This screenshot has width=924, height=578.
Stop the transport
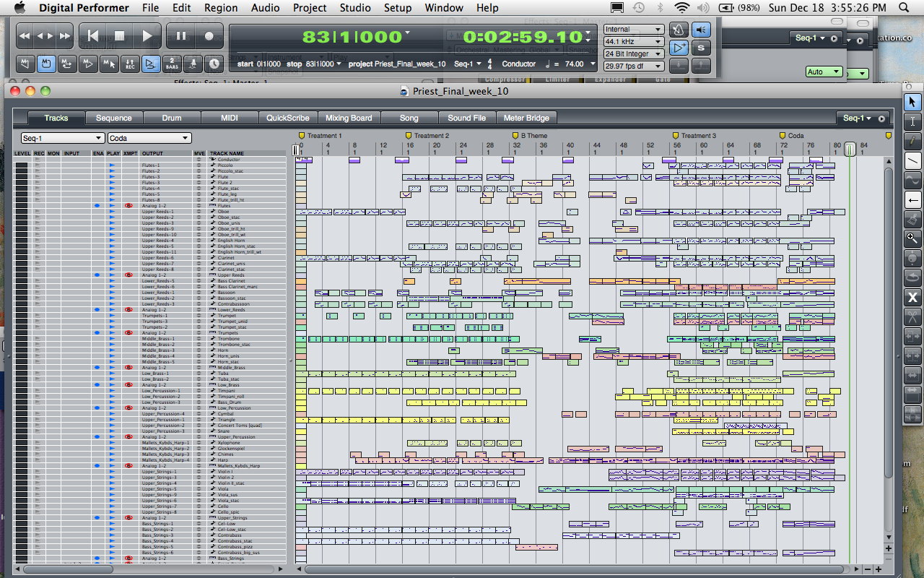[x=119, y=35]
